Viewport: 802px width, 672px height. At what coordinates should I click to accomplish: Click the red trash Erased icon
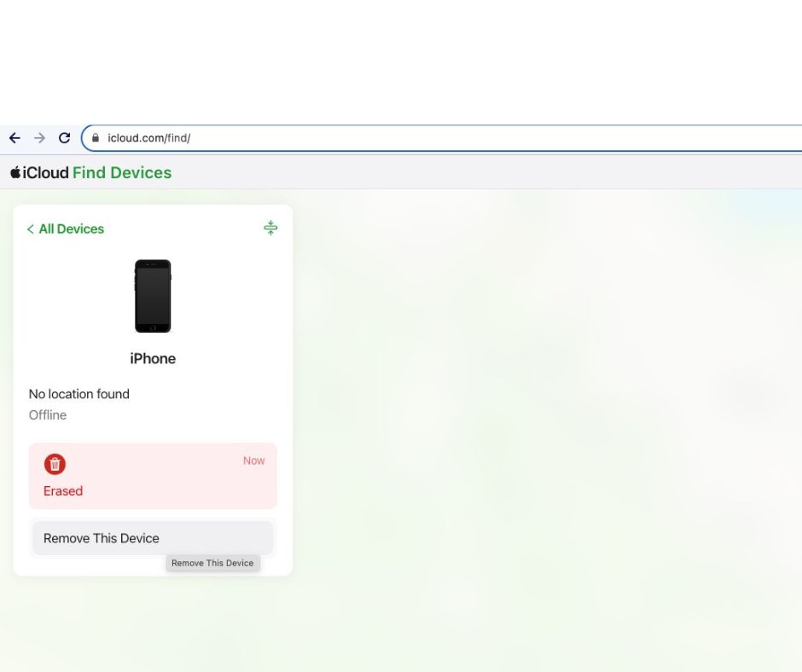point(55,465)
